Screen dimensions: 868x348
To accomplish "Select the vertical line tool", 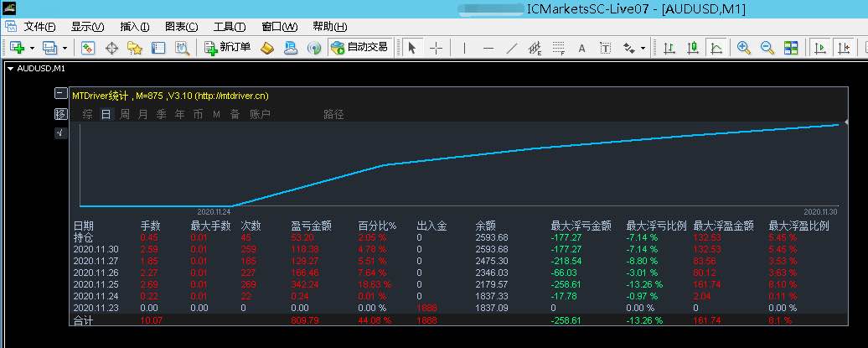I will point(464,48).
